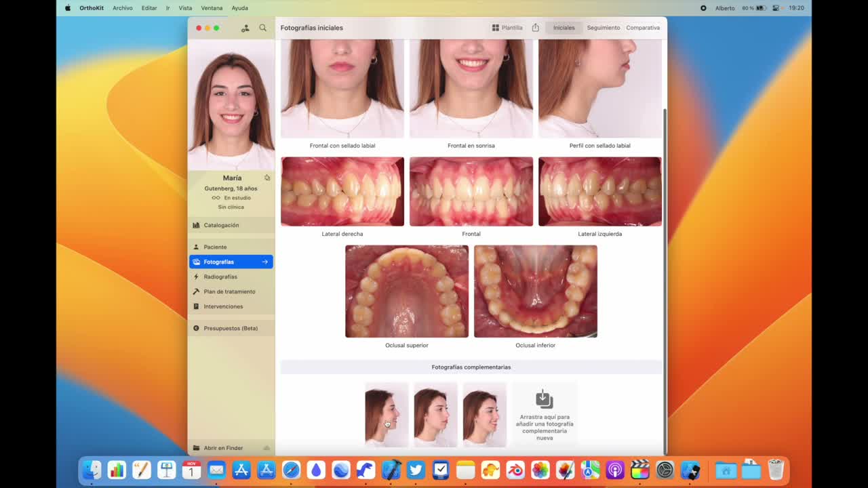
Task: Click Abrir en Finder at sidebar bottom
Action: pos(223,448)
